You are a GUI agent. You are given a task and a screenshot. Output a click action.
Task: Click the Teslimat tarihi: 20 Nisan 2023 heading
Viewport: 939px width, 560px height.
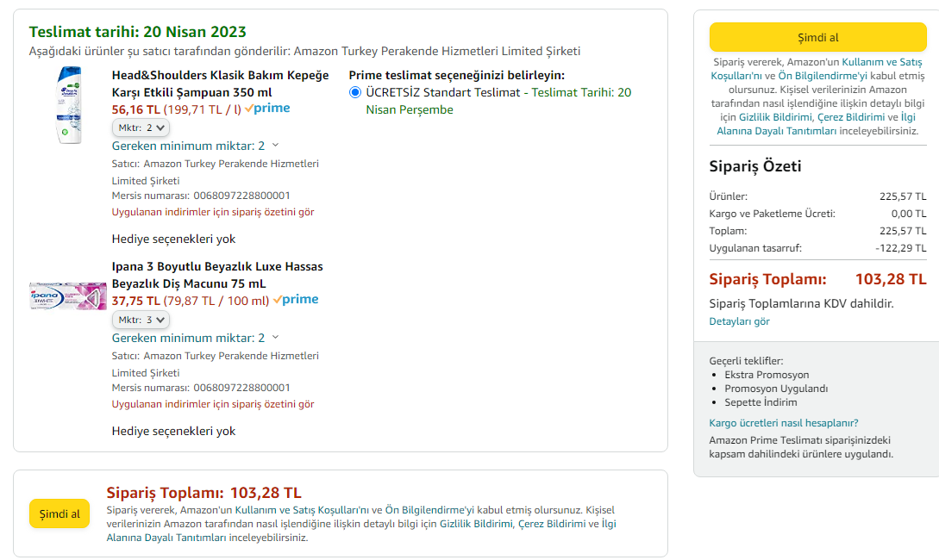pos(138,32)
